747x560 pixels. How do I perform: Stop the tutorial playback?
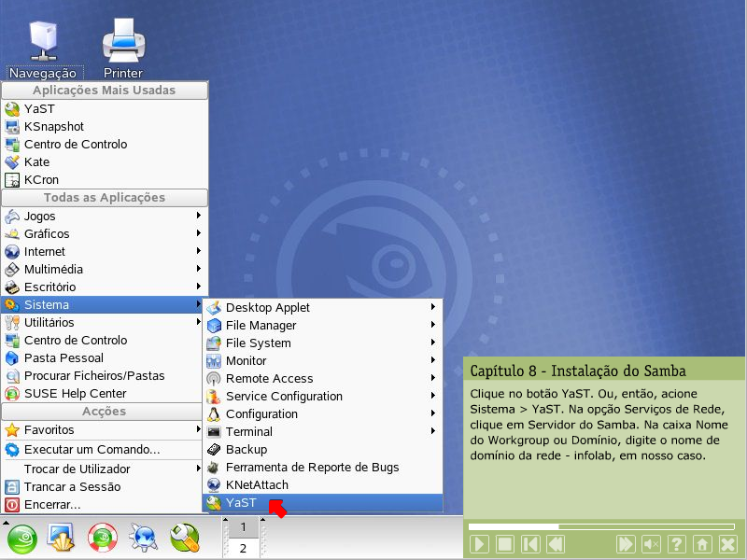pos(504,544)
